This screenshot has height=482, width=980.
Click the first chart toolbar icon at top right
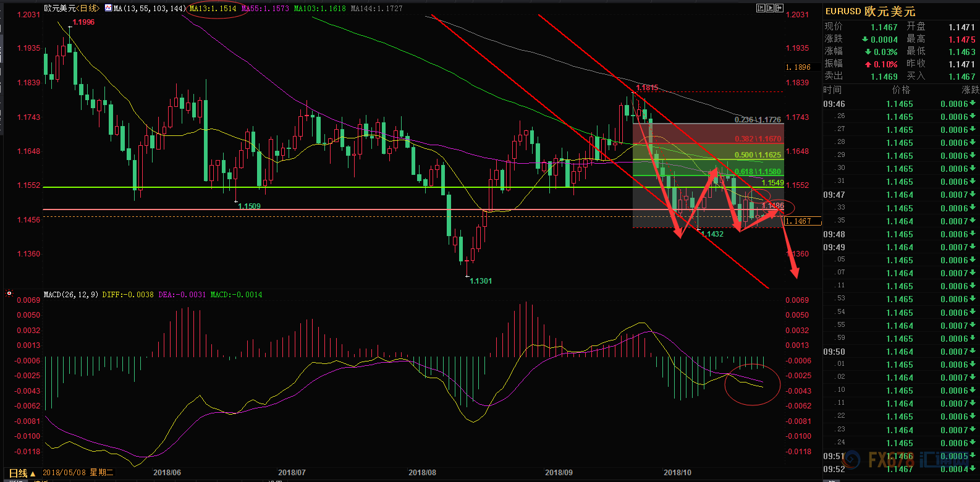click(x=761, y=8)
